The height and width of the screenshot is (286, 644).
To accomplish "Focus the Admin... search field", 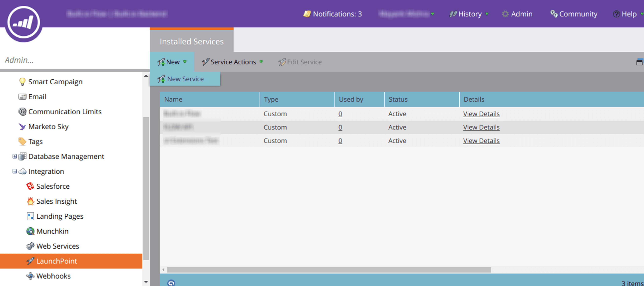I will tap(75, 60).
